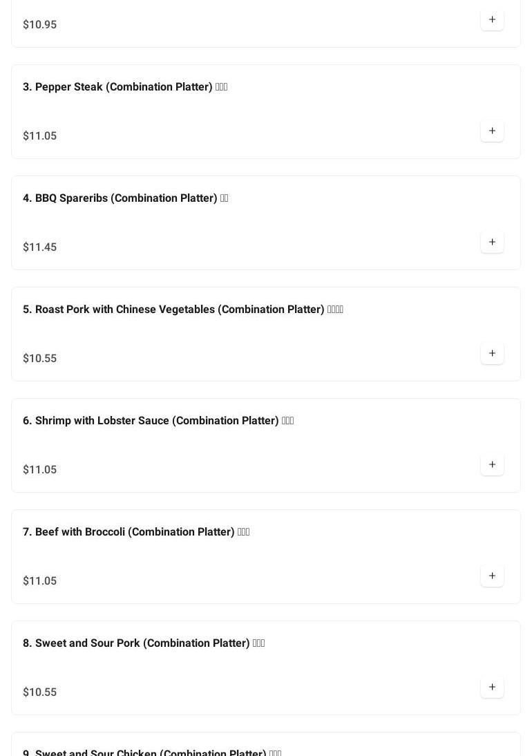532x756 pixels.
Task: Open the Pepper Steak item title
Action: click(x=125, y=87)
